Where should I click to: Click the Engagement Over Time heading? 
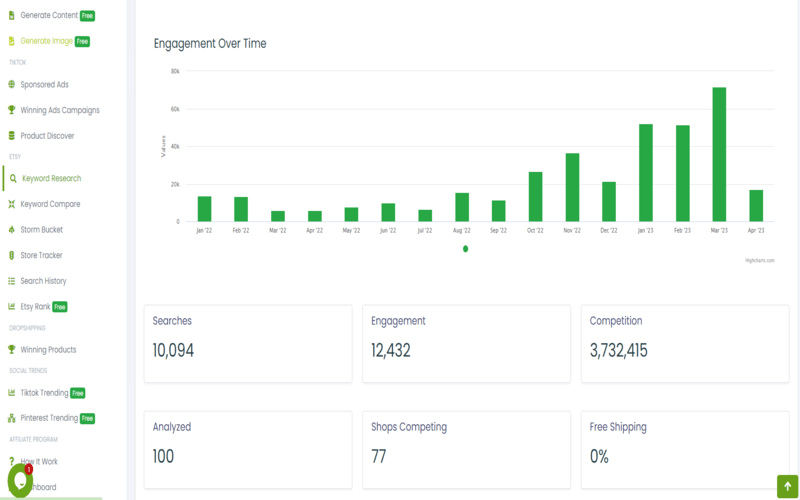pyautogui.click(x=210, y=44)
